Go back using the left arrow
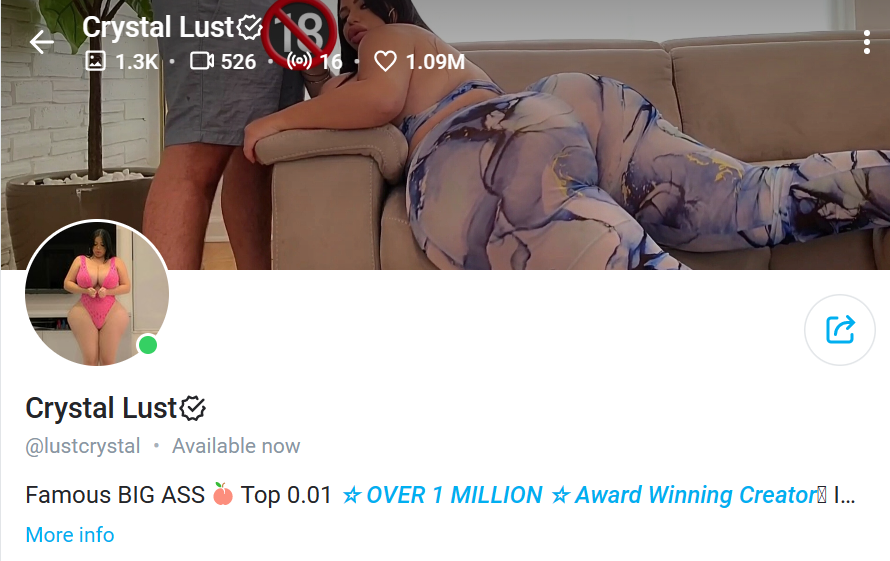Image resolution: width=890 pixels, height=561 pixels. pos(41,43)
